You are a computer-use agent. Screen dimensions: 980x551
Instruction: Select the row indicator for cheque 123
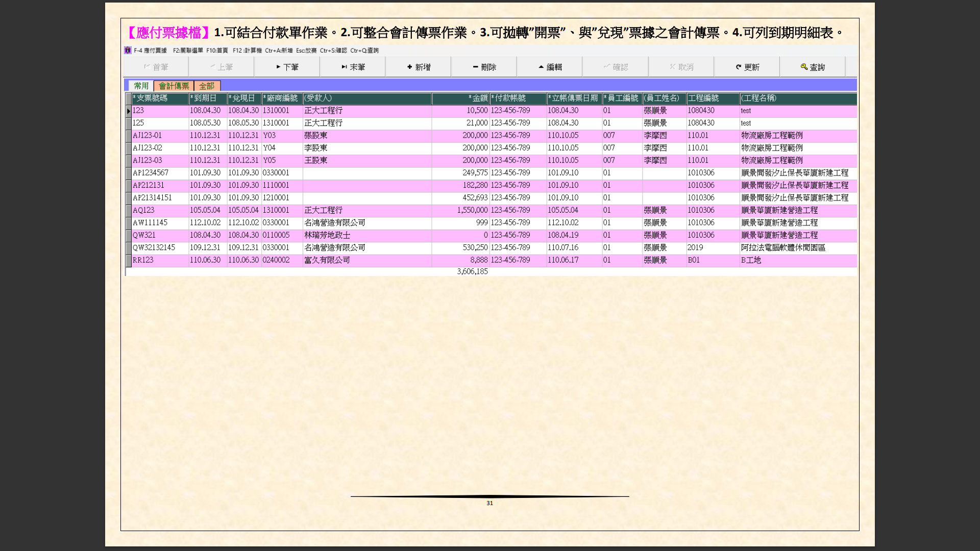pos(129,111)
